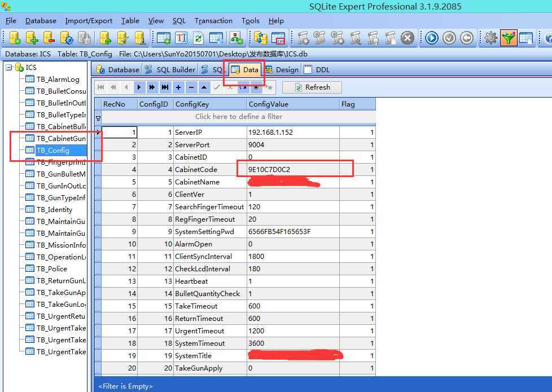Open the Transaction menu

pyautogui.click(x=213, y=21)
